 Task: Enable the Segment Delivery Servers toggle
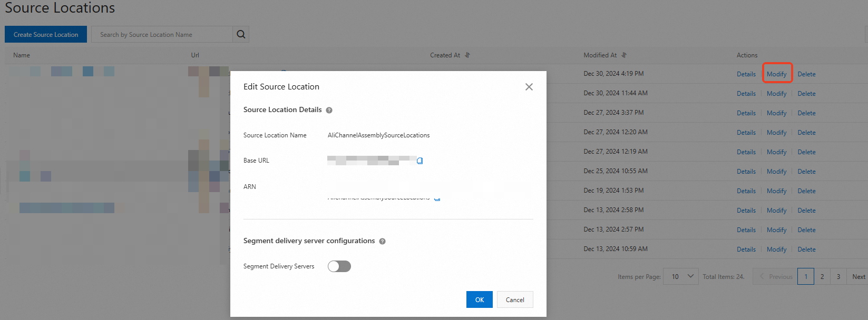point(339,266)
